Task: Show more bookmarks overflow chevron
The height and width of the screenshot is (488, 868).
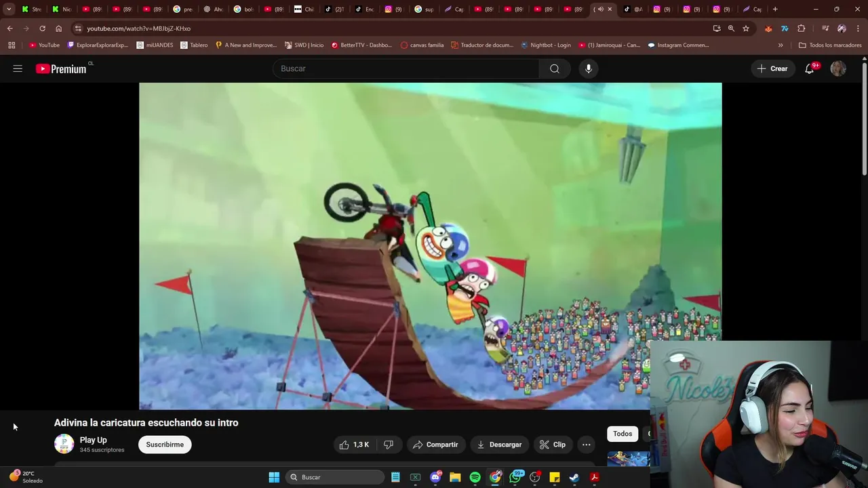Action: point(781,45)
